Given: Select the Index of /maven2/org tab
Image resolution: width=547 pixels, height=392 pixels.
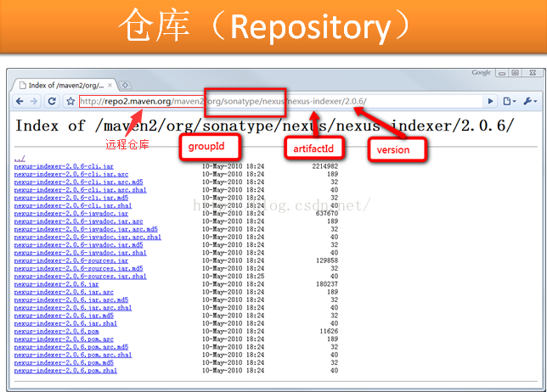Looking at the screenshot, I should tap(63, 85).
